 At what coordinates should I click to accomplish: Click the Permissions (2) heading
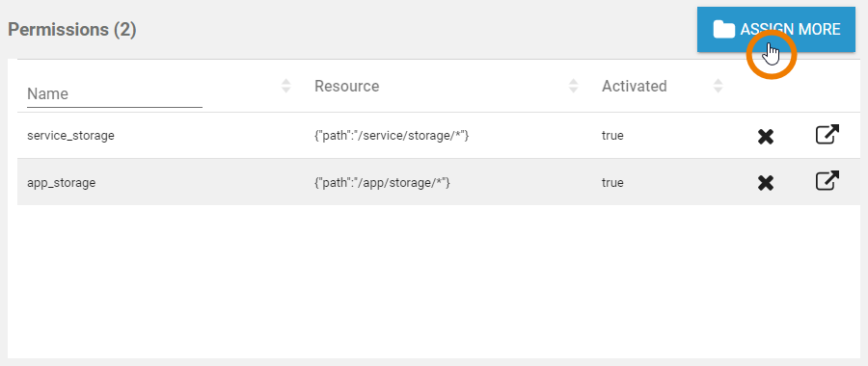pyautogui.click(x=72, y=30)
